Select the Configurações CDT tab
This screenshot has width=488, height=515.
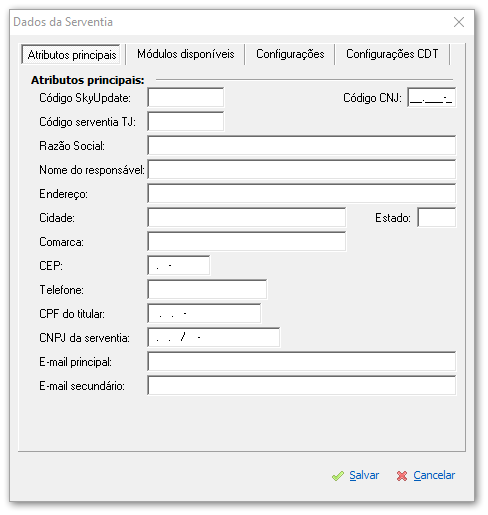392,54
